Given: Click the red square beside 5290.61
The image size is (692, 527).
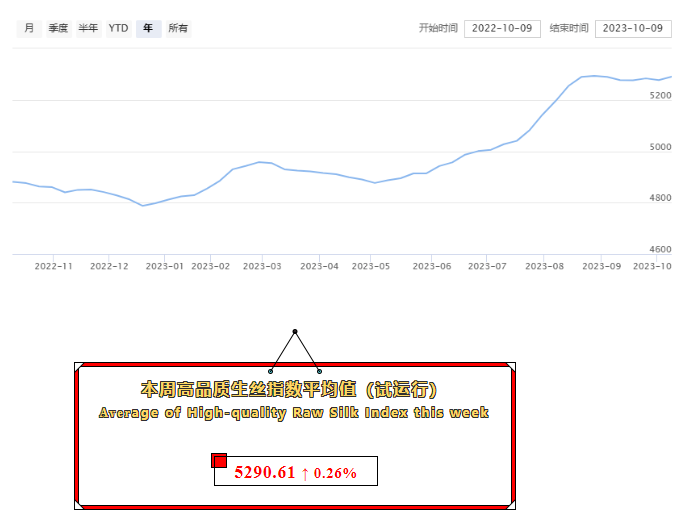Looking at the screenshot, I should (219, 460).
